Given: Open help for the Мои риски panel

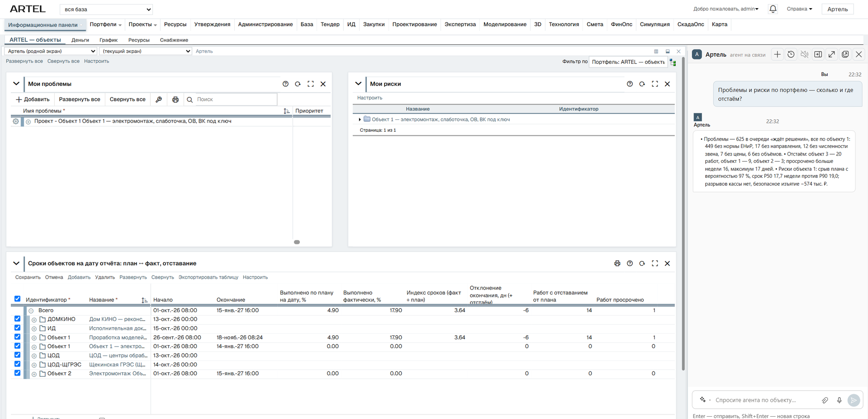Looking at the screenshot, I should [630, 84].
